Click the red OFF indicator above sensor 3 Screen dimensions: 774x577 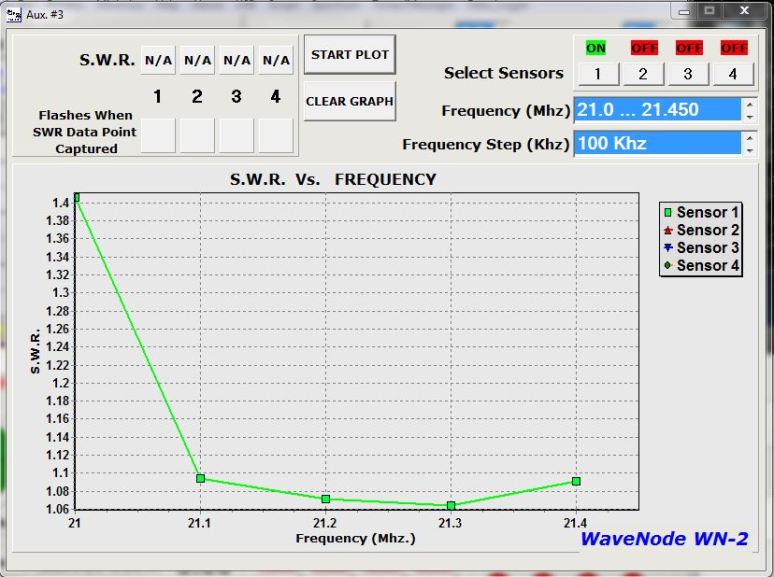pos(689,48)
